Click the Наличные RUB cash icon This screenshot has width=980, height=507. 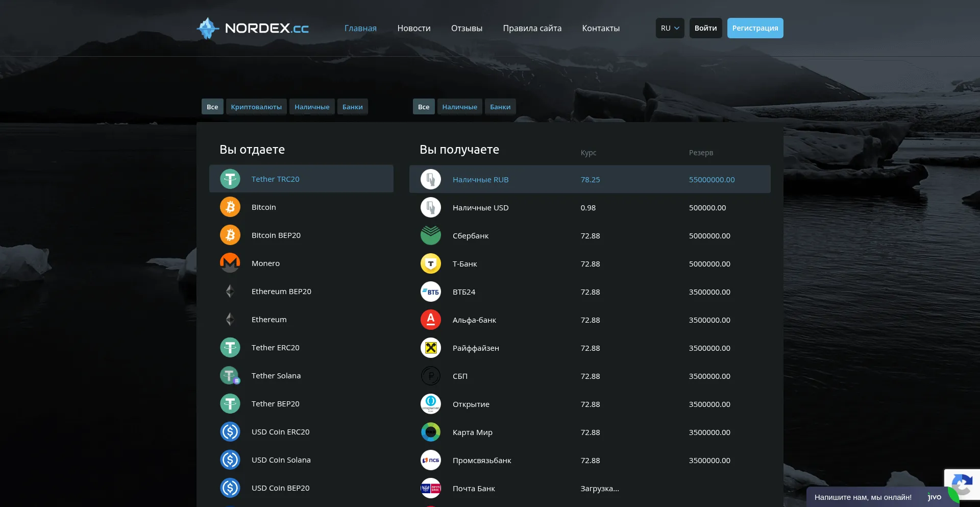[x=431, y=180]
